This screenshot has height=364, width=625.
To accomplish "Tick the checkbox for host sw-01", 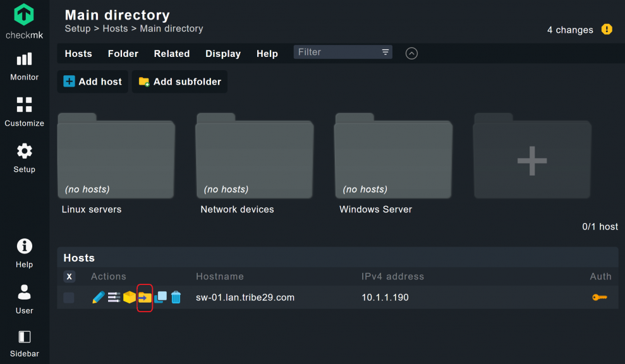I will [x=69, y=298].
